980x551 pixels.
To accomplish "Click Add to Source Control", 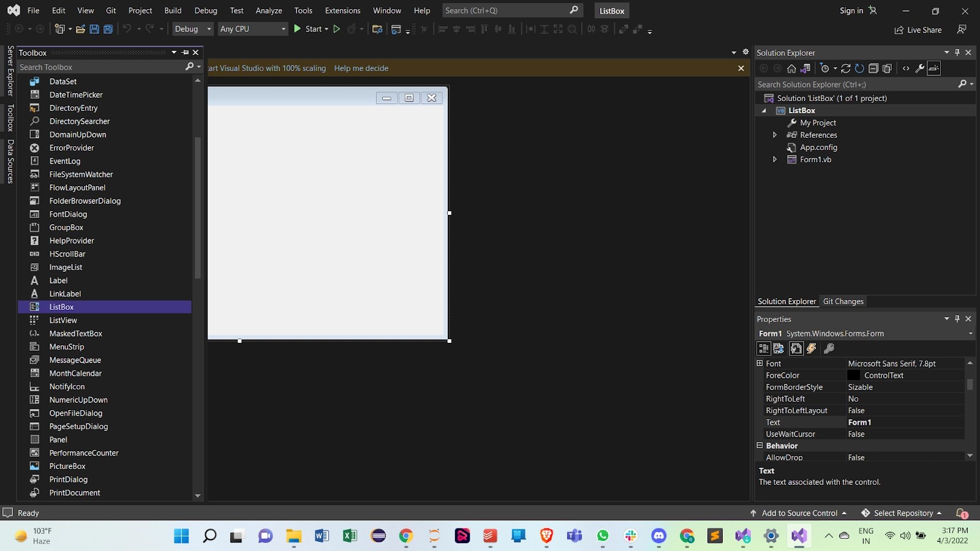I will pos(798,513).
